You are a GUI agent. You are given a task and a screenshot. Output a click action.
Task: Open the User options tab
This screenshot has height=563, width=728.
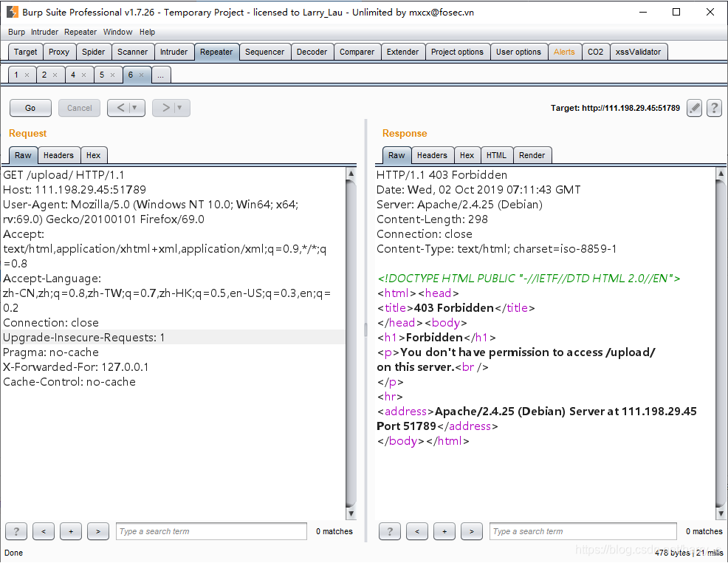tap(518, 52)
